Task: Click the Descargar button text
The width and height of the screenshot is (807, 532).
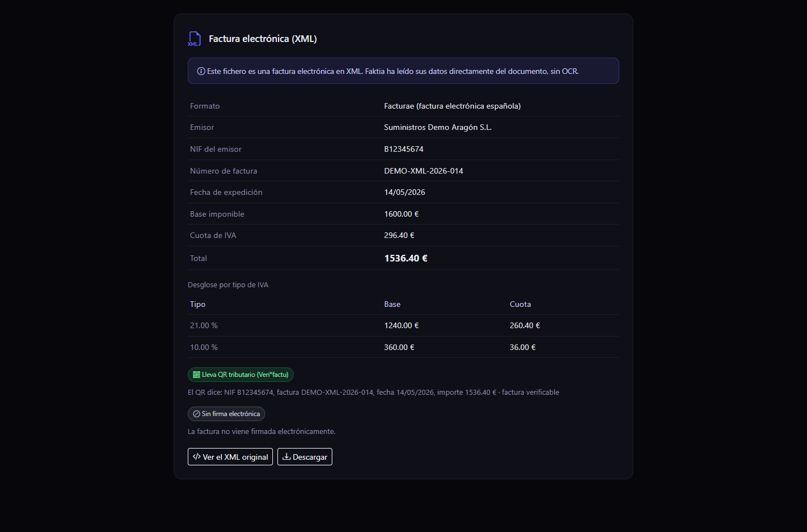Action: point(310,457)
